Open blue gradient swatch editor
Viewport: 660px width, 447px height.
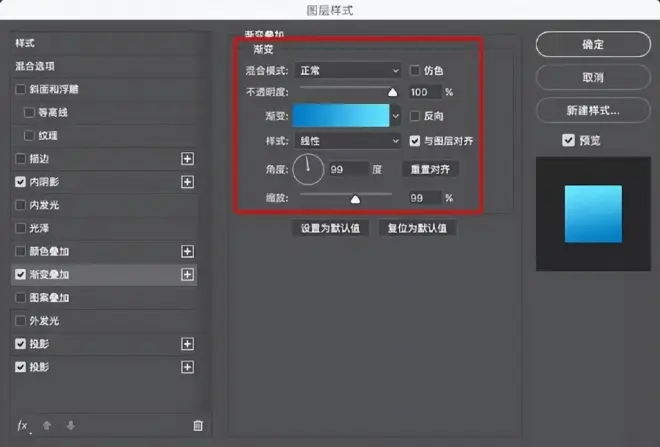click(341, 116)
